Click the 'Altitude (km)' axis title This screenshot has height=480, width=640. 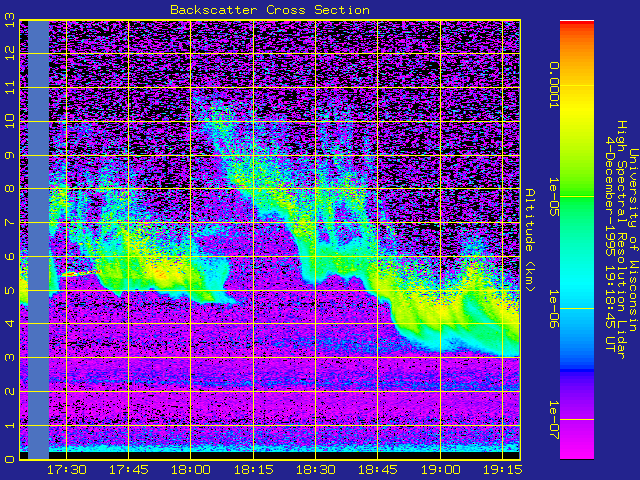(530, 240)
